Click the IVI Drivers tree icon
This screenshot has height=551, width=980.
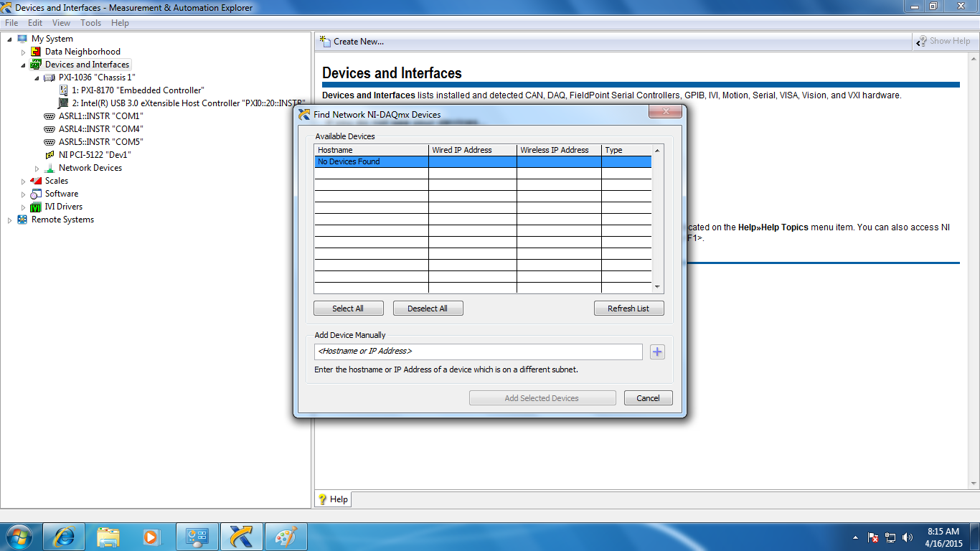[x=36, y=207]
